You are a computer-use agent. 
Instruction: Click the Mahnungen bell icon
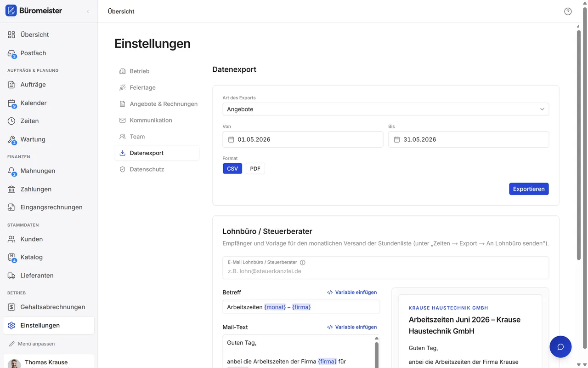point(11,171)
